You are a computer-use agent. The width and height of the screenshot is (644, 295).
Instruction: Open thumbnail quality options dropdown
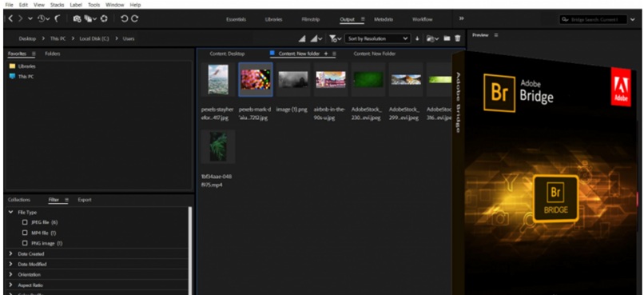coord(316,38)
